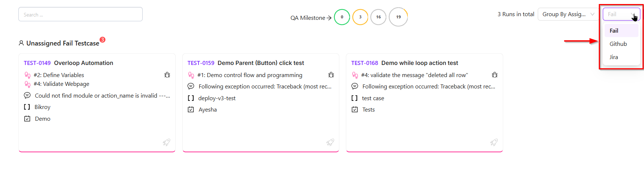
Task: Click rocket icon on Demo Parent card
Action: click(330, 142)
